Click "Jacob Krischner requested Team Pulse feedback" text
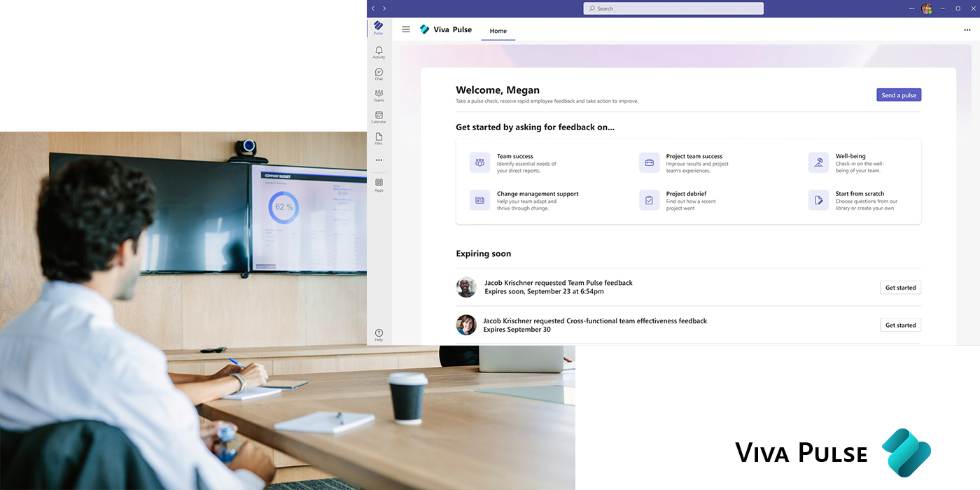980x490 pixels. point(559,283)
